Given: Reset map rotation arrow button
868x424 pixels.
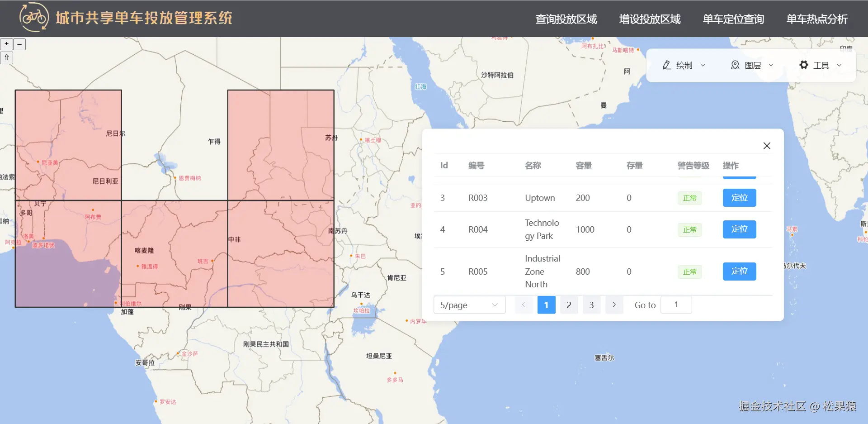Looking at the screenshot, I should (7, 57).
